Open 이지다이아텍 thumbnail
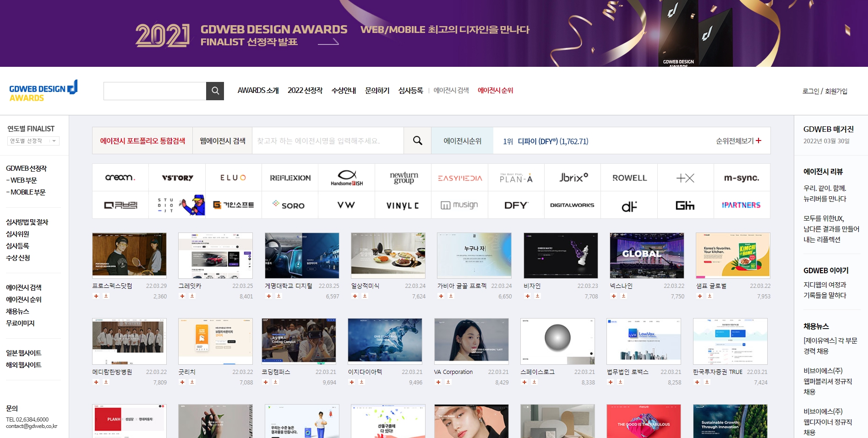This screenshot has width=868, height=438. tap(385, 341)
